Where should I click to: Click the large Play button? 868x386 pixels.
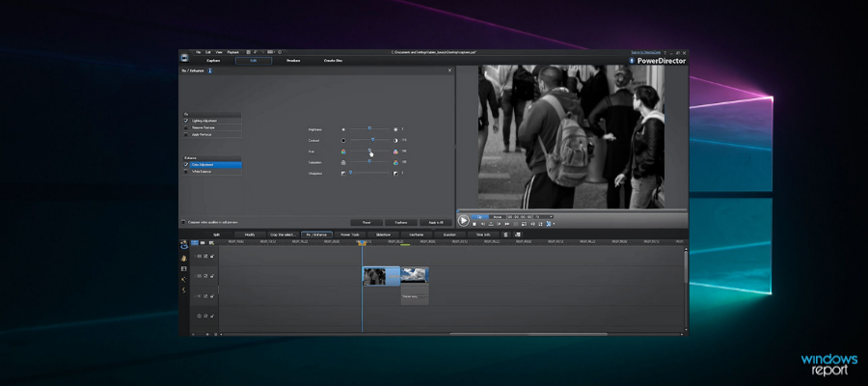(x=463, y=220)
